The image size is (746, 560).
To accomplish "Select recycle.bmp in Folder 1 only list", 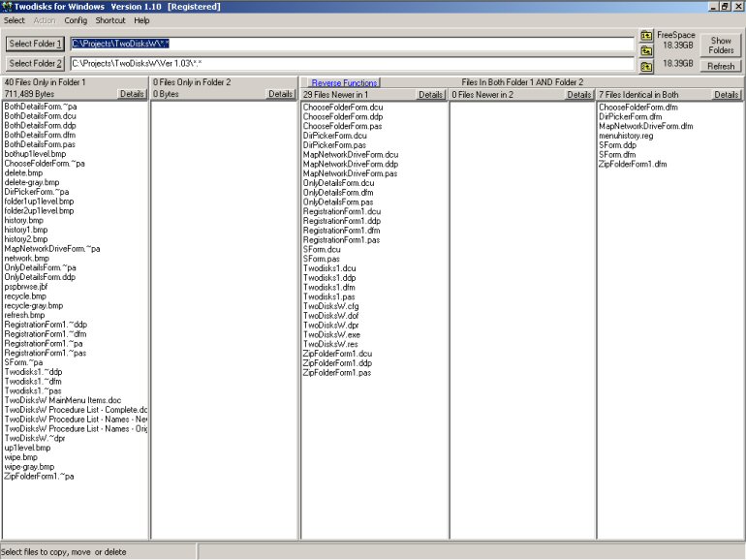I will coord(24,296).
